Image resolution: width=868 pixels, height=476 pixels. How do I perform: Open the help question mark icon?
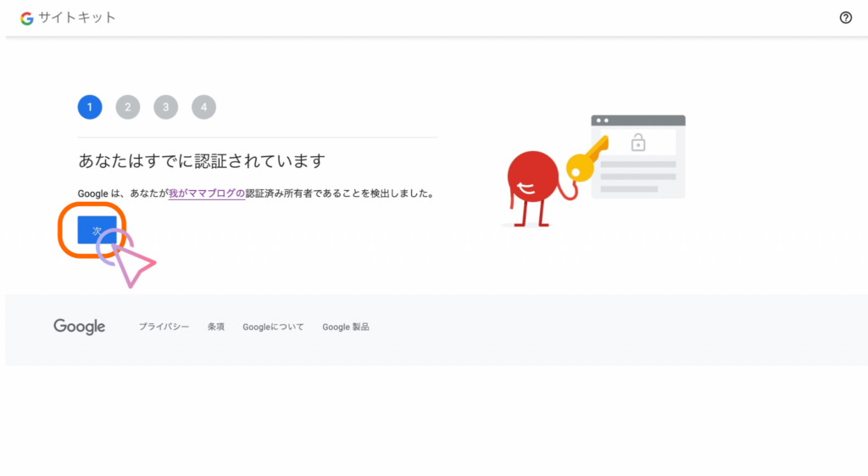pos(845,18)
